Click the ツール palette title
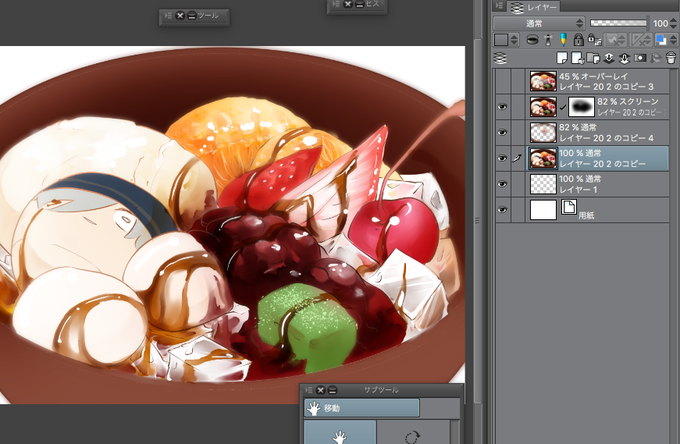The image size is (680, 444). coord(208,16)
